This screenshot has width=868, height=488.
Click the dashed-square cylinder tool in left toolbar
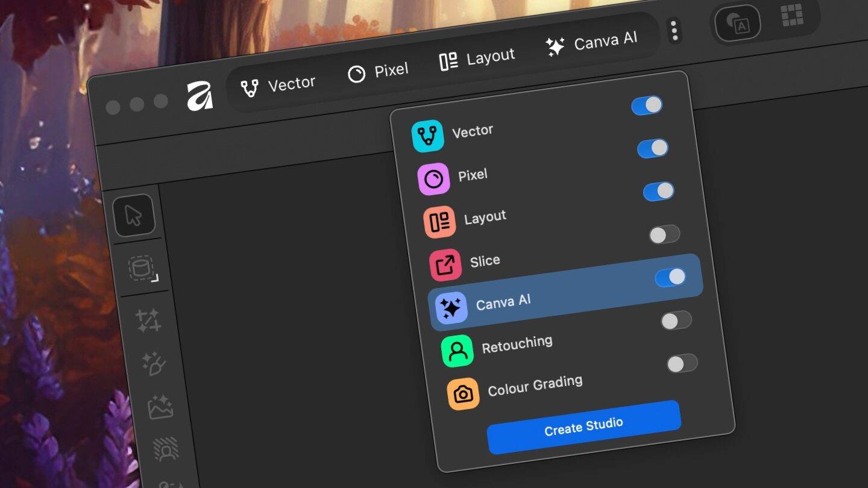(x=142, y=268)
